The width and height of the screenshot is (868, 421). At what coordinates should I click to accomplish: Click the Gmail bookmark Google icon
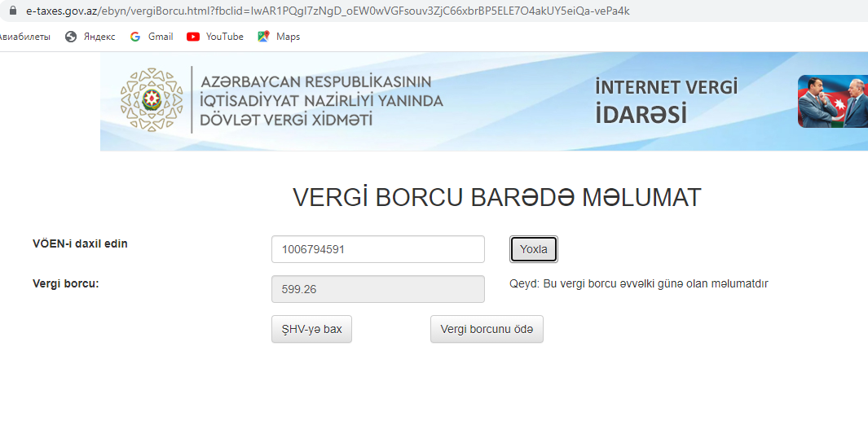click(135, 37)
